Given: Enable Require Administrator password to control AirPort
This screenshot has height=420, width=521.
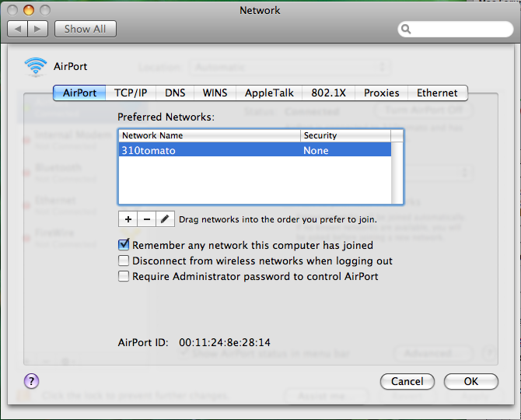Looking at the screenshot, I should pyautogui.click(x=124, y=276).
